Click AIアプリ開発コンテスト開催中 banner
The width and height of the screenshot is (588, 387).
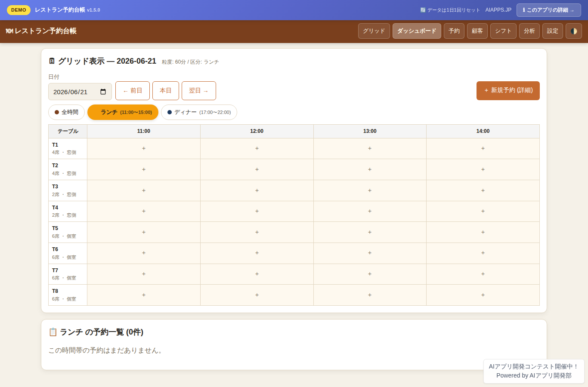coord(534,371)
